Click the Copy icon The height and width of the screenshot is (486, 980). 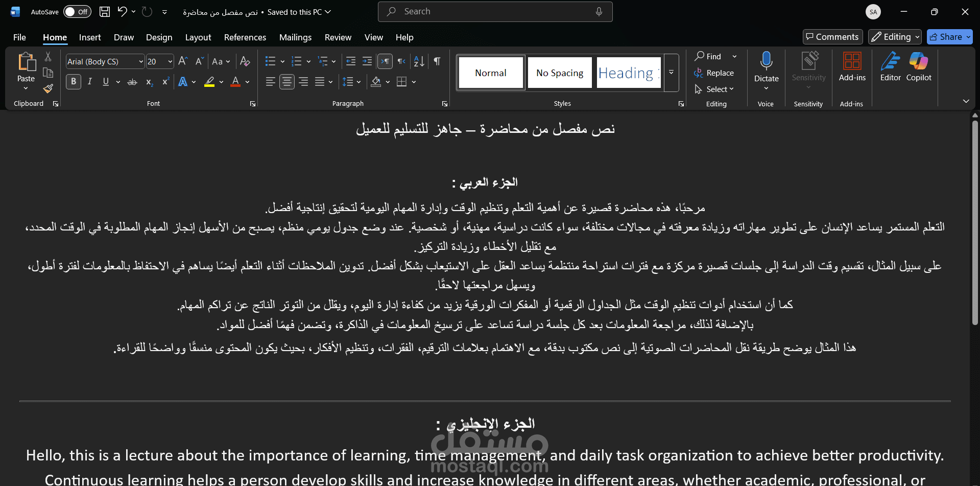(48, 73)
